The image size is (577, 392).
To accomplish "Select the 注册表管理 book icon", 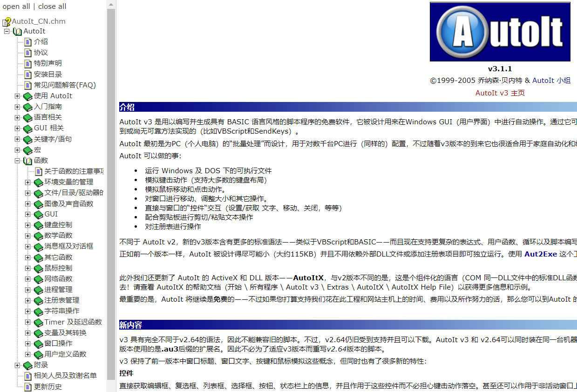I will coord(38,301).
